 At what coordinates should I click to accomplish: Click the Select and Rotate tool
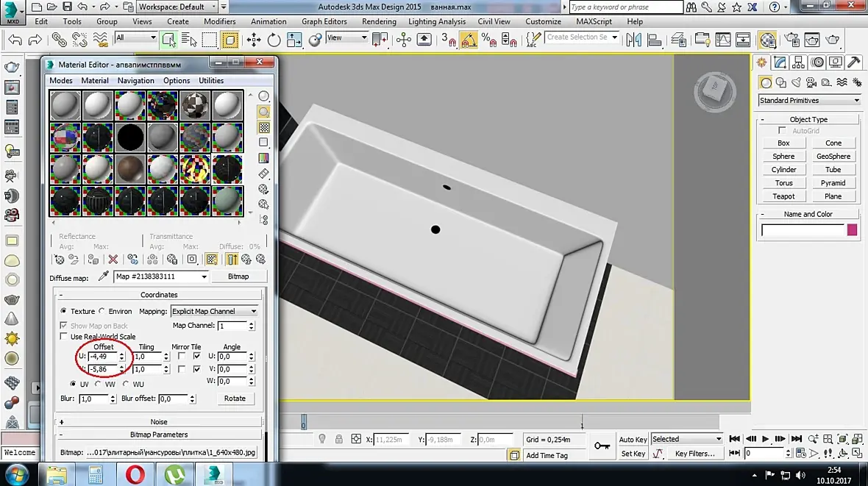pos(274,40)
